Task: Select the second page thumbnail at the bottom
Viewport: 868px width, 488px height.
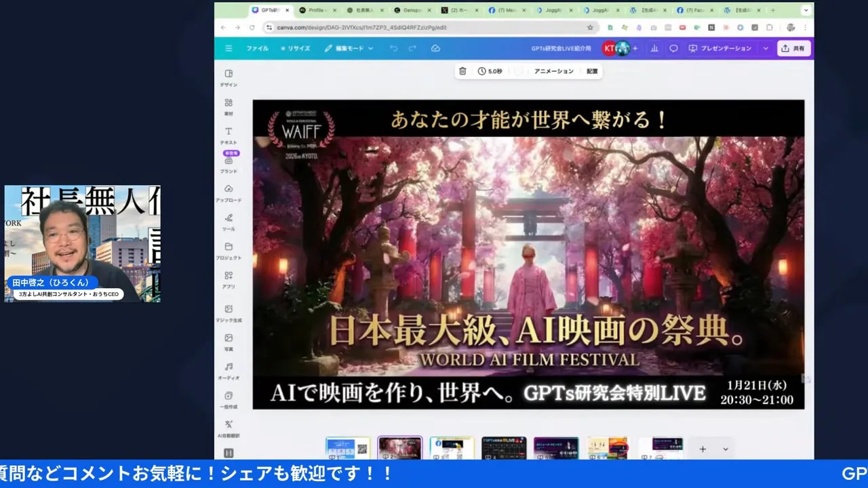Action: [399, 448]
